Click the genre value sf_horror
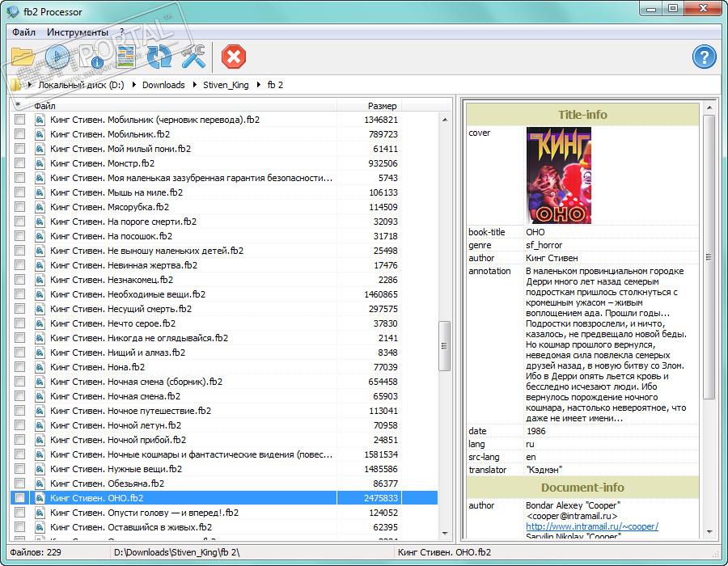This screenshot has width=728, height=566. (x=544, y=245)
